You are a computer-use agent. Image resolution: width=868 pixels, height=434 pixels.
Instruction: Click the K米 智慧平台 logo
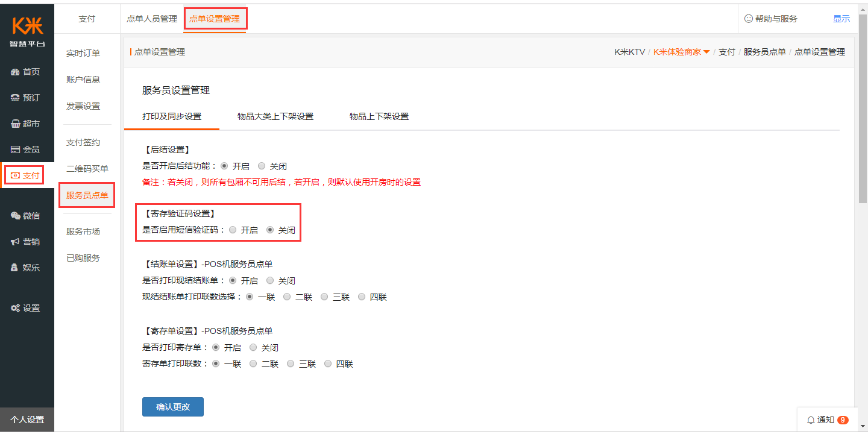pos(27,31)
